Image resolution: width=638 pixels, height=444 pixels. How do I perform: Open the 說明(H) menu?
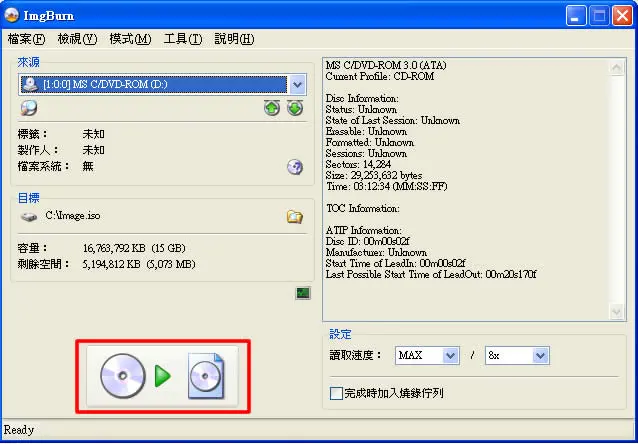pos(234,39)
